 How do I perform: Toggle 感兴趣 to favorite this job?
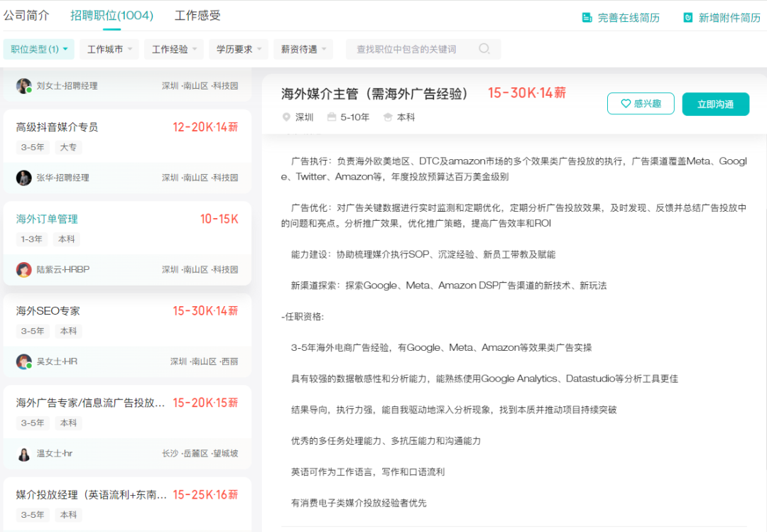click(641, 103)
